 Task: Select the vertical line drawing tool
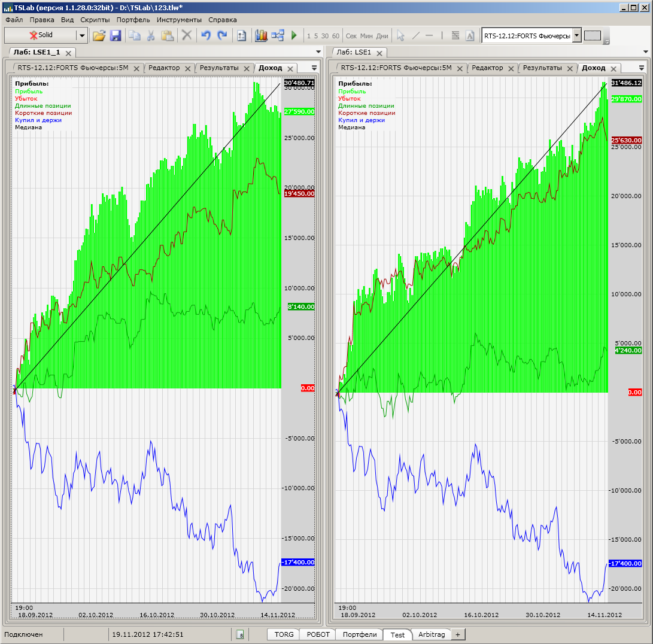click(x=442, y=36)
